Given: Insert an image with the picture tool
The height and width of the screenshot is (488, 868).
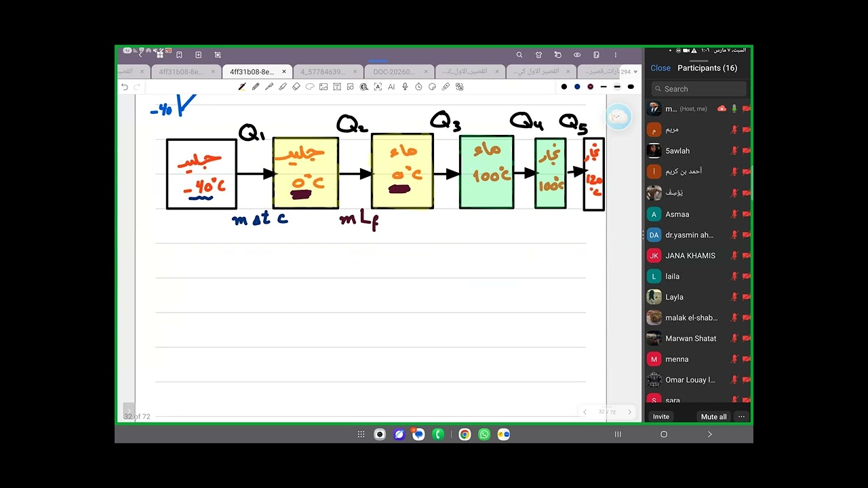Looking at the screenshot, I should tap(323, 87).
